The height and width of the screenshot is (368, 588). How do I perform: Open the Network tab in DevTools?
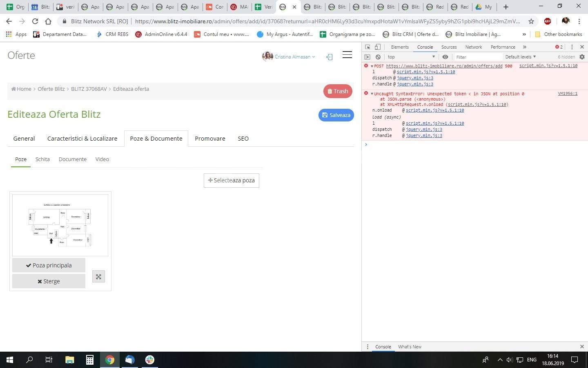click(x=473, y=47)
